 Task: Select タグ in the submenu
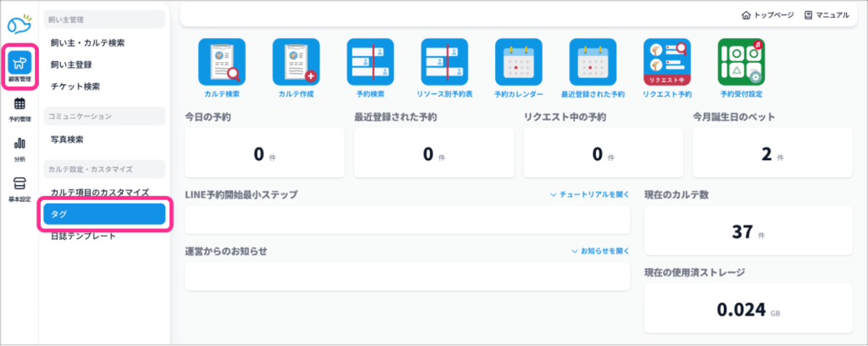pos(104,215)
